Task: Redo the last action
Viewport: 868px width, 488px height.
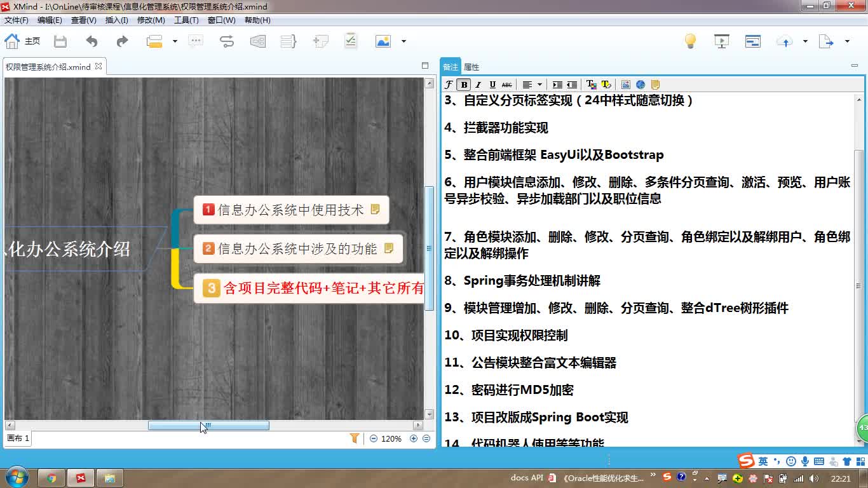Action: [122, 41]
